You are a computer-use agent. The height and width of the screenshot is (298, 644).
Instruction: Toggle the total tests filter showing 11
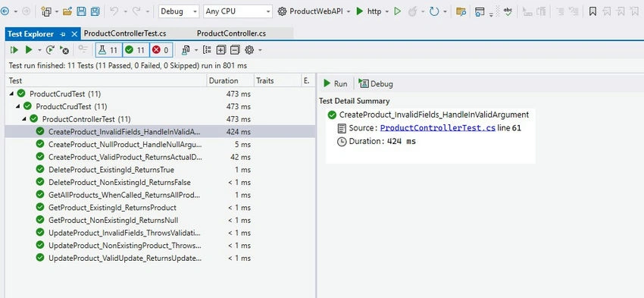[108, 50]
